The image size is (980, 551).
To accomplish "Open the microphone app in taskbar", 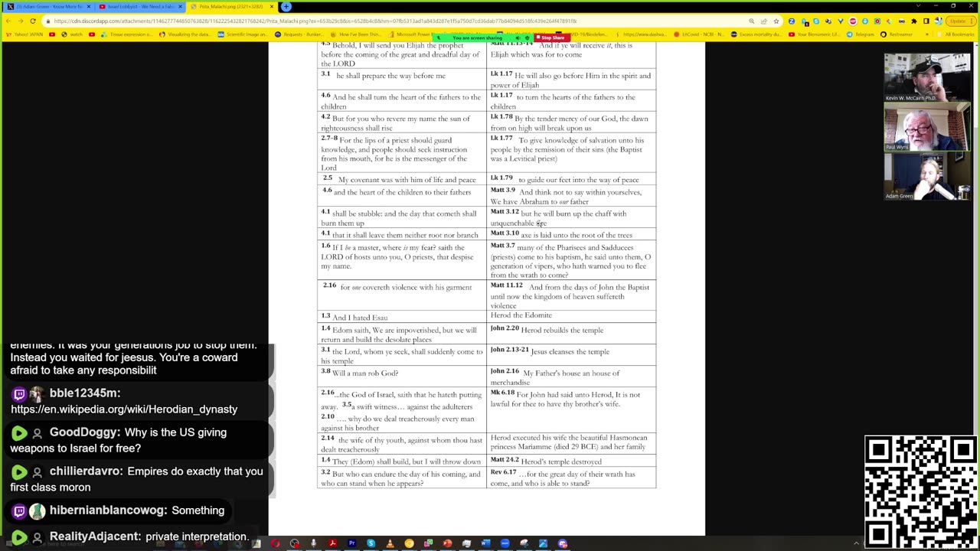I will (x=313, y=543).
